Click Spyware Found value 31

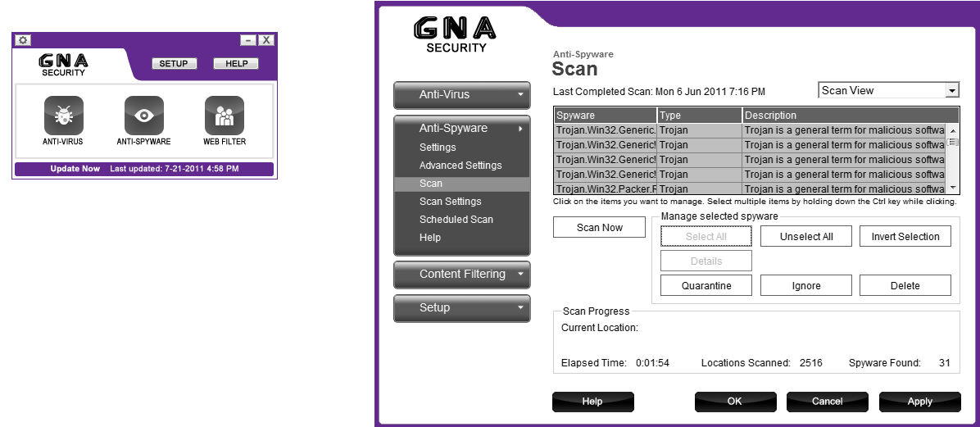pyautogui.click(x=945, y=362)
